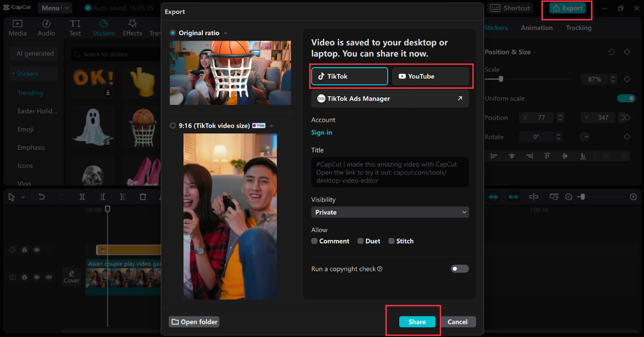
Task: Choose Emphasis sticker category
Action: pyautogui.click(x=31, y=147)
